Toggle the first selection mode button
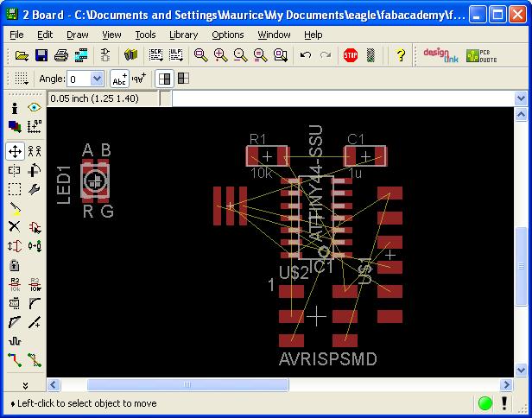Viewport: 532px width, 418px height. click(x=165, y=79)
